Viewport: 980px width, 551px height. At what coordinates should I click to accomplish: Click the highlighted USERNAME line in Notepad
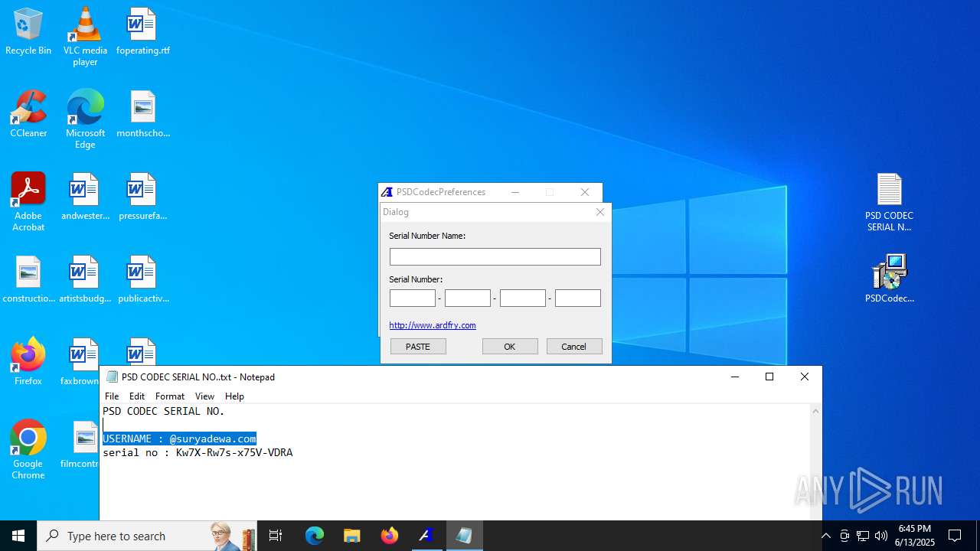coord(179,439)
